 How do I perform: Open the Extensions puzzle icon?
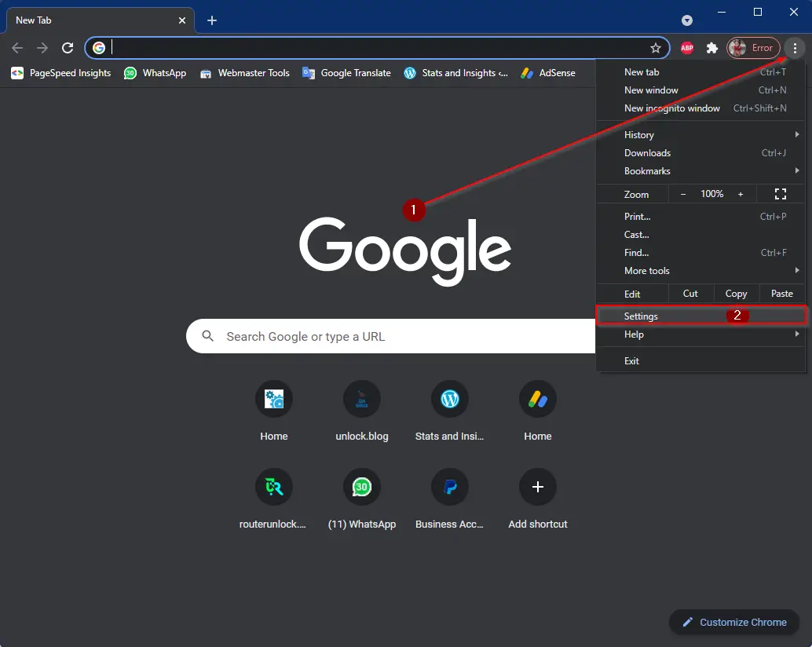tap(712, 48)
